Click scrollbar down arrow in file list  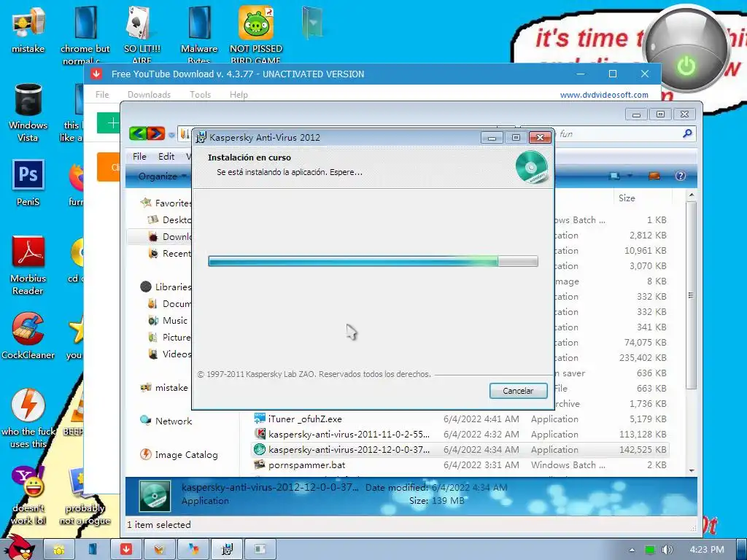692,470
